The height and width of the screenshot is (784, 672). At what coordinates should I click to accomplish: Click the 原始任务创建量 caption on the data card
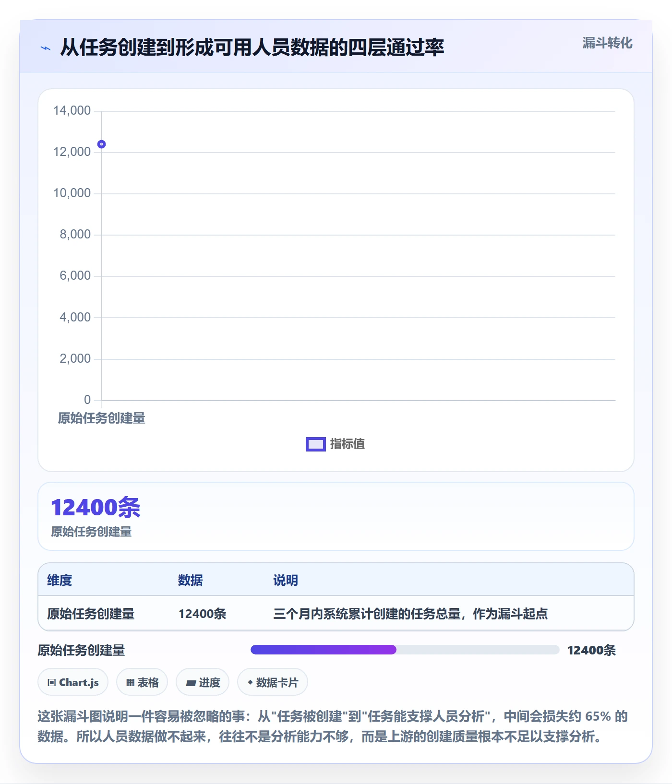point(91,532)
